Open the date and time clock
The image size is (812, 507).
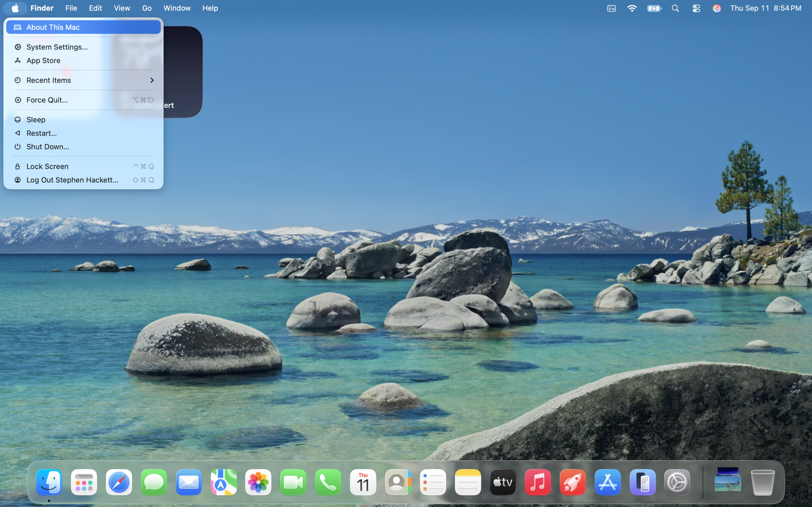click(x=765, y=8)
